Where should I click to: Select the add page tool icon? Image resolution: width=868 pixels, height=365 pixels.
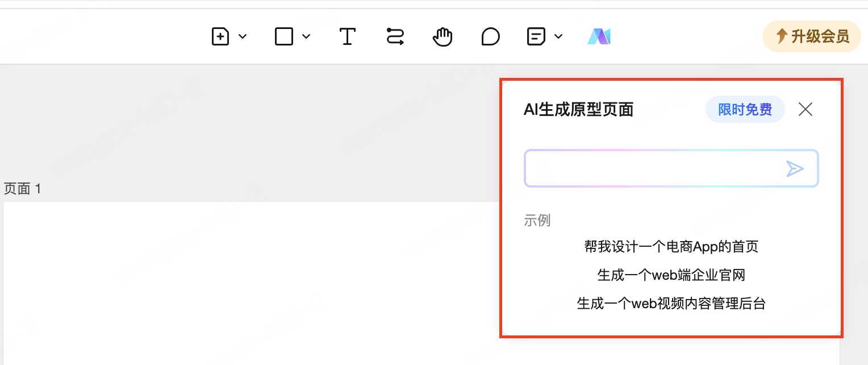point(220,37)
